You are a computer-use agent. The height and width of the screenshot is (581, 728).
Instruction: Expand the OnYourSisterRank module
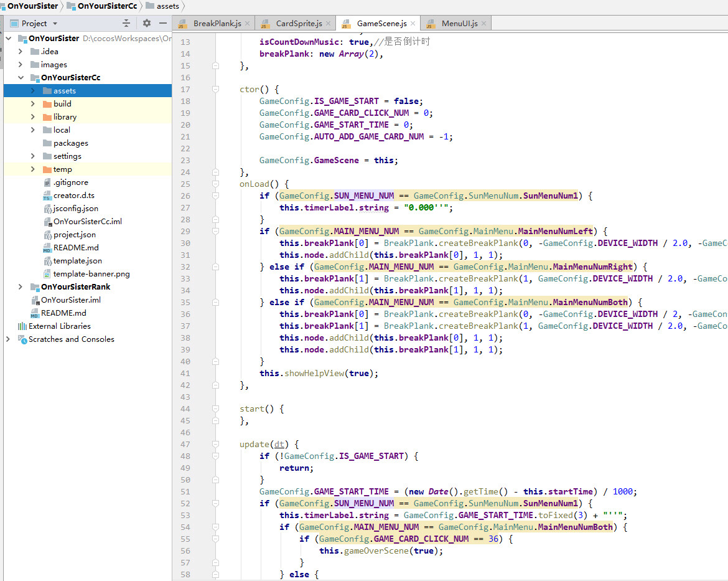pos(20,287)
